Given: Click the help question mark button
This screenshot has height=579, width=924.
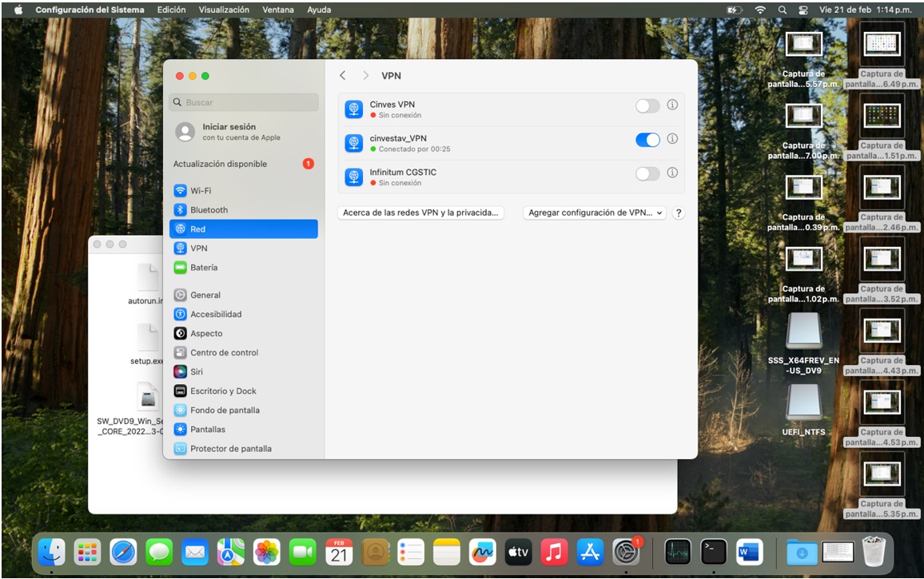Looking at the screenshot, I should tap(679, 213).
